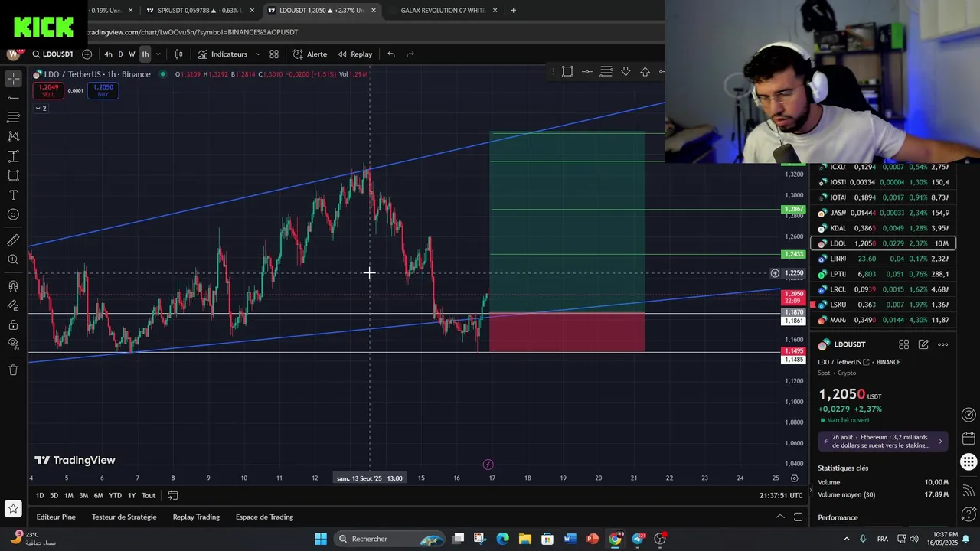Switch to the SPKUSDT browser tab
The image size is (980, 551).
201,11
